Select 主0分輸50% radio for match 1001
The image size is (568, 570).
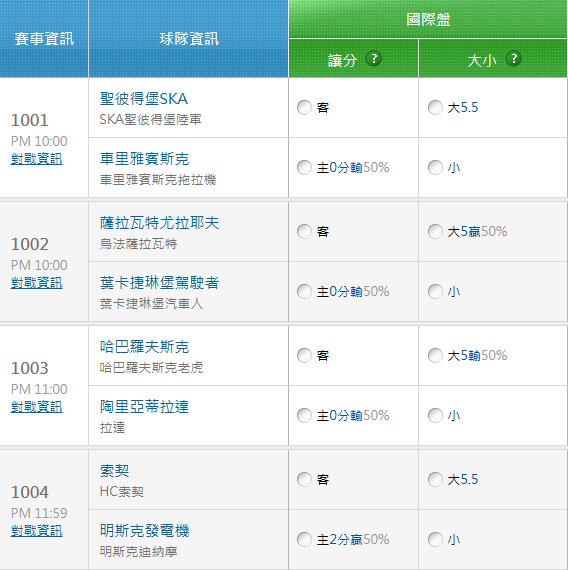[304, 168]
